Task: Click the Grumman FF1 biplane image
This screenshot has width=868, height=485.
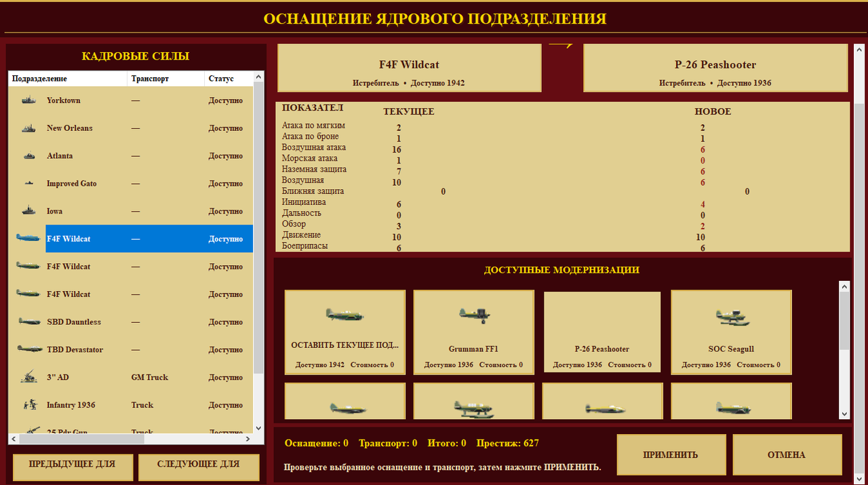Action: click(x=473, y=315)
